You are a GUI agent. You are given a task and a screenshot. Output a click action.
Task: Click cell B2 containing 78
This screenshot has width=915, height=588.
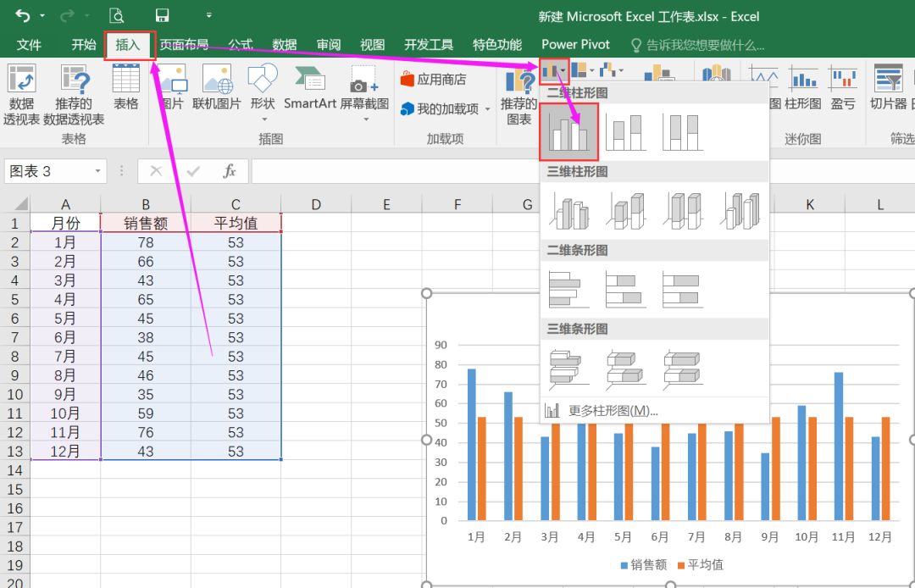click(146, 242)
